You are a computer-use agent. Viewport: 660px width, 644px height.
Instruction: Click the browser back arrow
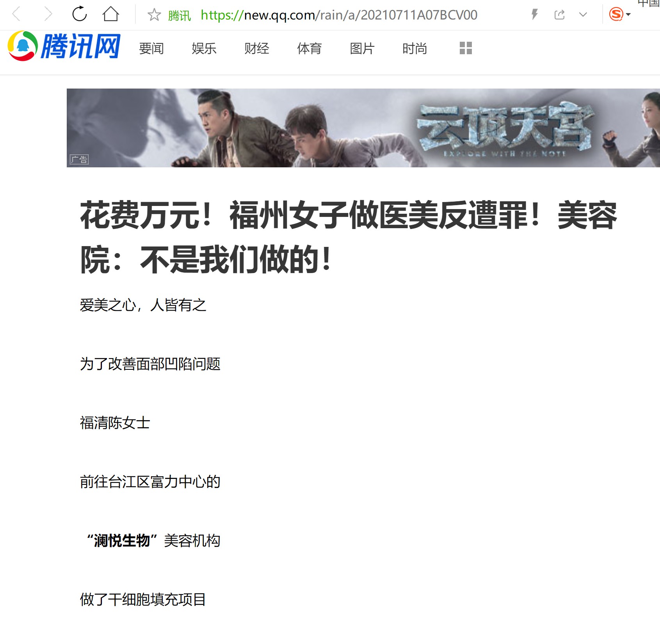click(16, 14)
